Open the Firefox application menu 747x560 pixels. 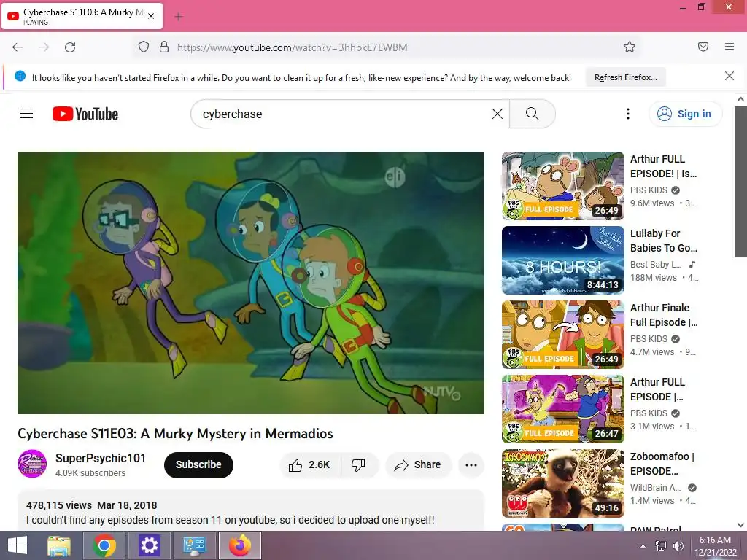pyautogui.click(x=729, y=47)
